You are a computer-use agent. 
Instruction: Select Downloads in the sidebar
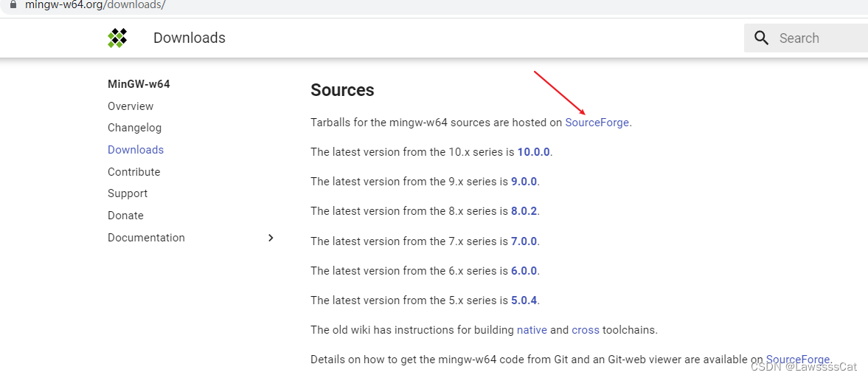(x=136, y=150)
